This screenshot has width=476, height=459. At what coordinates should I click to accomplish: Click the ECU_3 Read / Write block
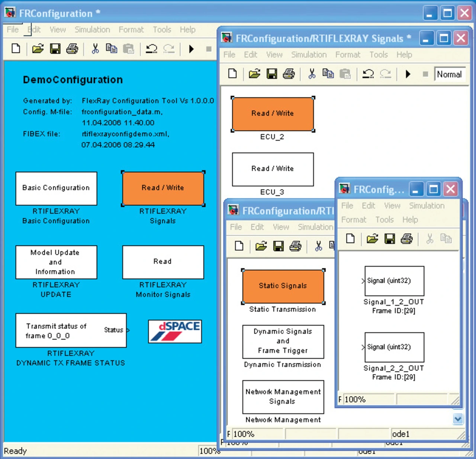pos(273,169)
